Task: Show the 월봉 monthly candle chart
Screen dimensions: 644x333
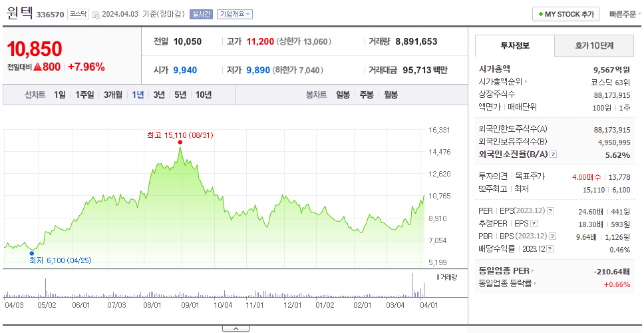Action: pos(391,95)
